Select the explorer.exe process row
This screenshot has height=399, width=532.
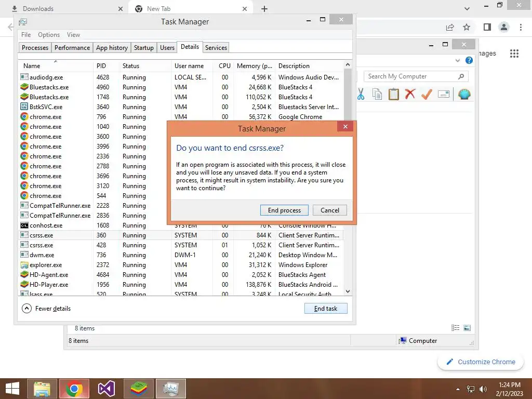[x=181, y=264]
